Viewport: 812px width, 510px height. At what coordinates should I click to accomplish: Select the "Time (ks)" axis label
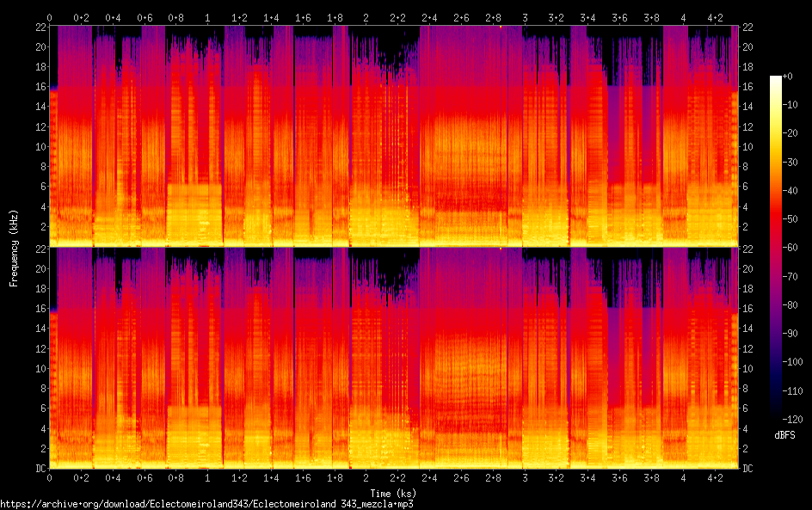(393, 494)
